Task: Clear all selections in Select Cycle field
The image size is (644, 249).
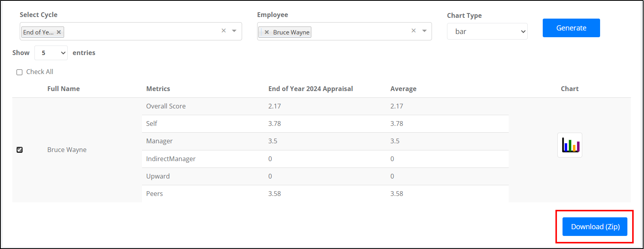Action: point(224,30)
